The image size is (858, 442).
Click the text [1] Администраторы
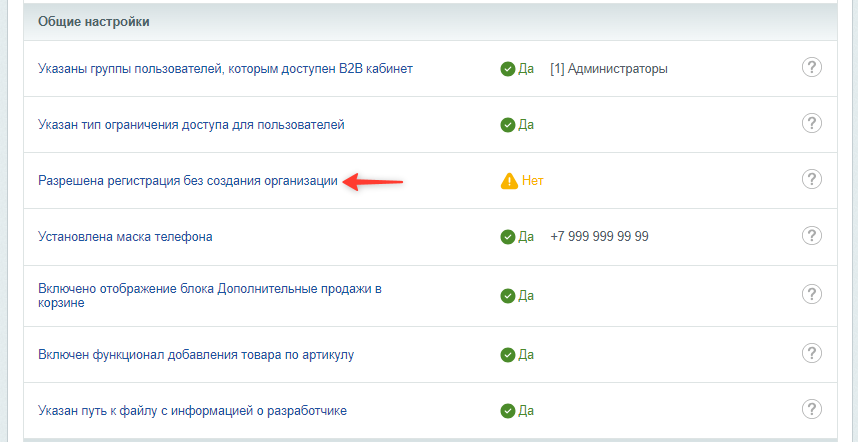[x=609, y=69]
